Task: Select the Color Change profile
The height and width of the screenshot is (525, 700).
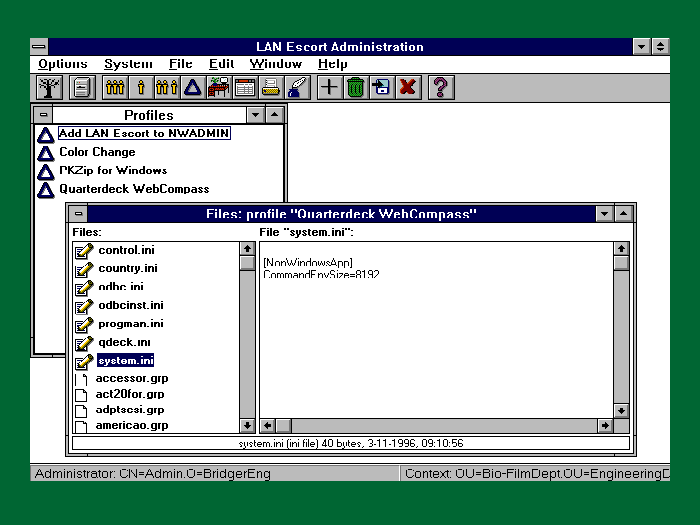Action: [97, 152]
